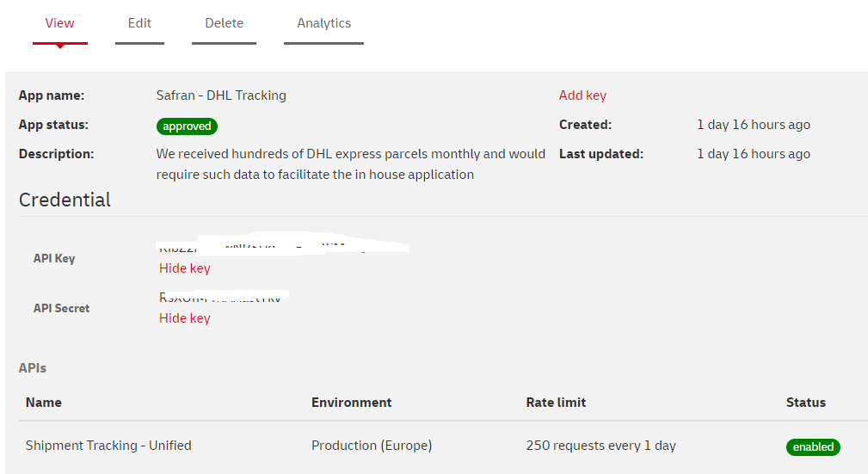Image resolution: width=868 pixels, height=474 pixels.
Task: Click the Status column header
Action: (x=805, y=403)
